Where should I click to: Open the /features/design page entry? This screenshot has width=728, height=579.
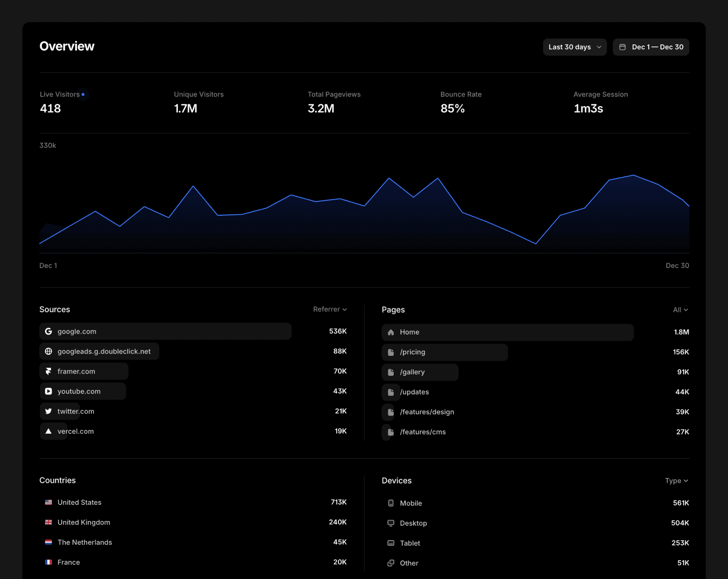[427, 412]
